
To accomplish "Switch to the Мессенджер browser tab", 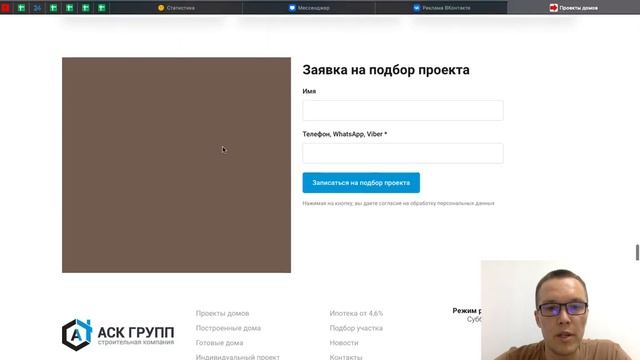I will pos(309,8).
